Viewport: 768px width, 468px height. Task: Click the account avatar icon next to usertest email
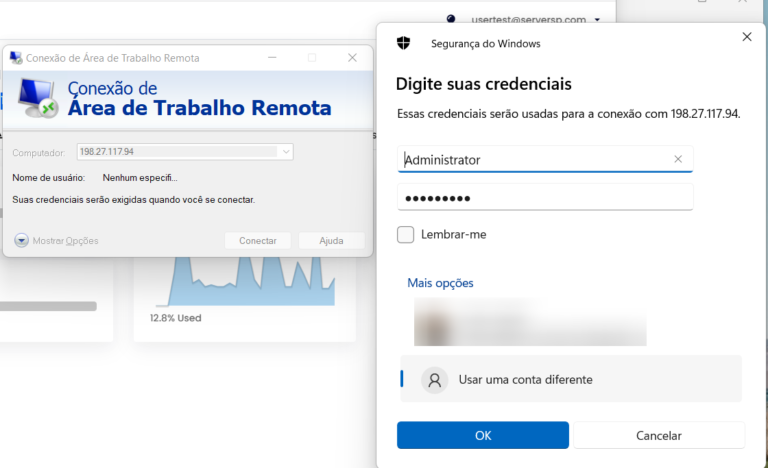tap(451, 19)
